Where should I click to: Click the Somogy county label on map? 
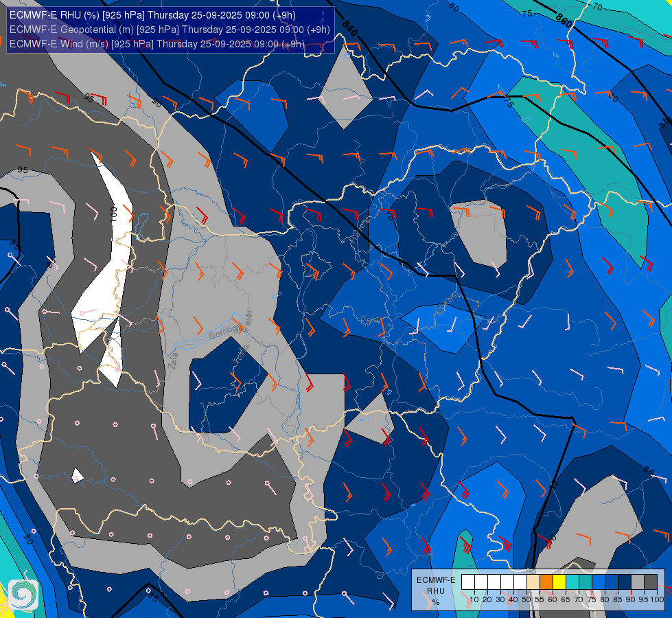[x=226, y=332]
